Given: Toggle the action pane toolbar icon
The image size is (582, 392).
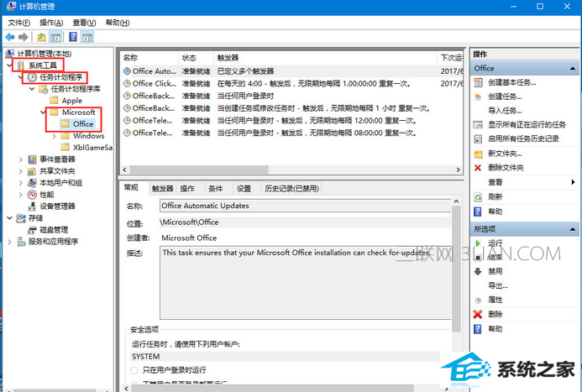Looking at the screenshot, I should pos(87,37).
